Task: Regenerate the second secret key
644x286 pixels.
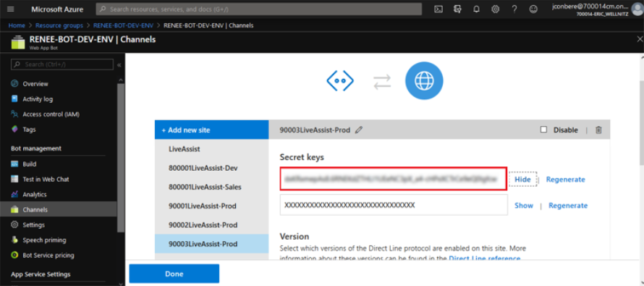Action: [x=568, y=206]
